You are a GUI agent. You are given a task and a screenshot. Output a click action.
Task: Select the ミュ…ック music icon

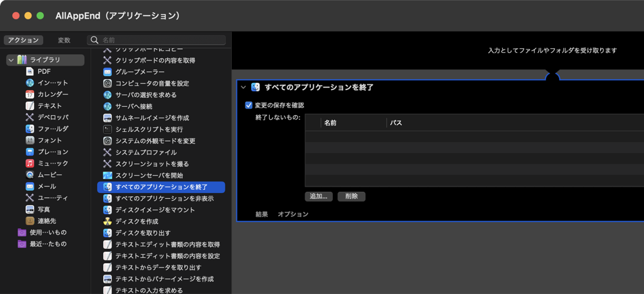click(x=30, y=163)
